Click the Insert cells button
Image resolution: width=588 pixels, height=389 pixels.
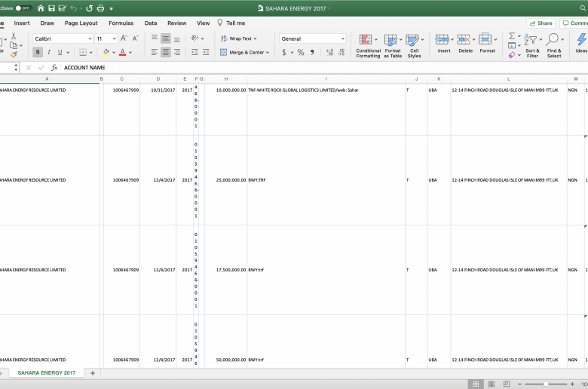tap(444, 44)
